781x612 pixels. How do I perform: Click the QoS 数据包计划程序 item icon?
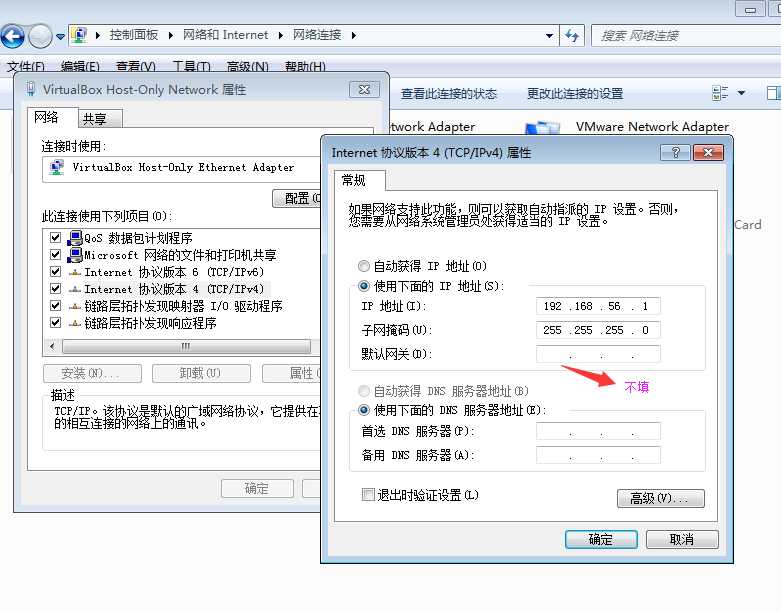click(x=75, y=238)
